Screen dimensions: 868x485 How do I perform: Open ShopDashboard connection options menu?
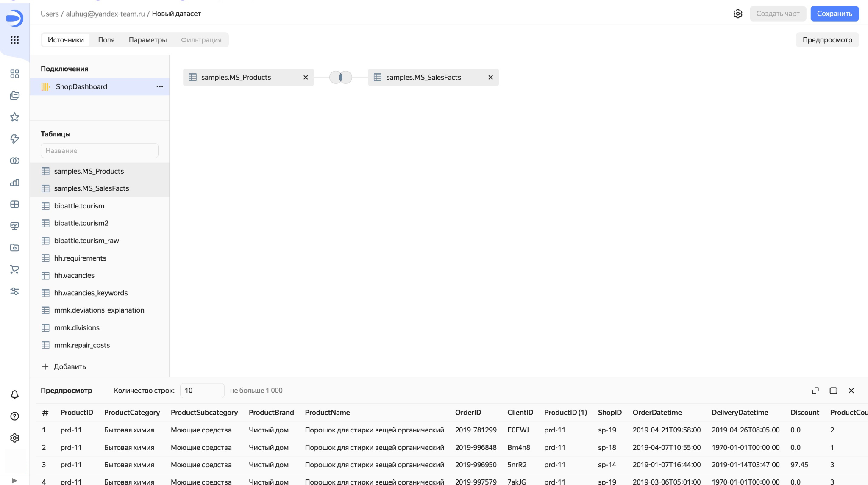[x=159, y=86]
